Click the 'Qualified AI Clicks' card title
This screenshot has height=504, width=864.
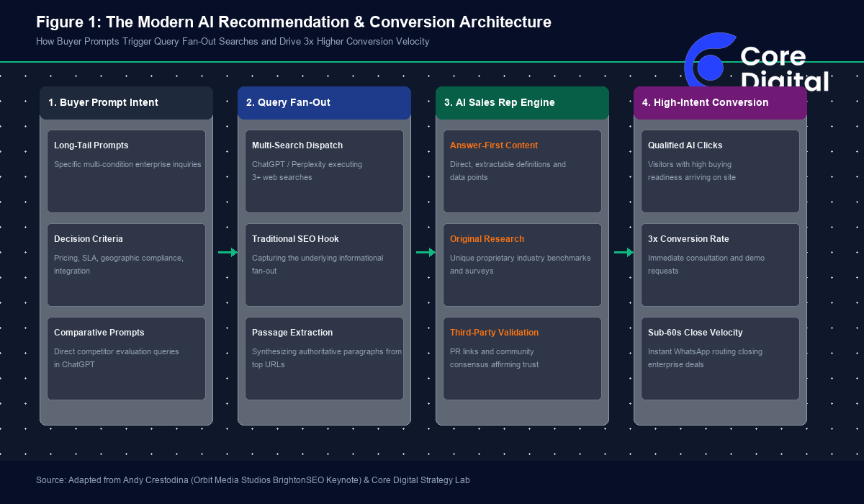point(685,145)
